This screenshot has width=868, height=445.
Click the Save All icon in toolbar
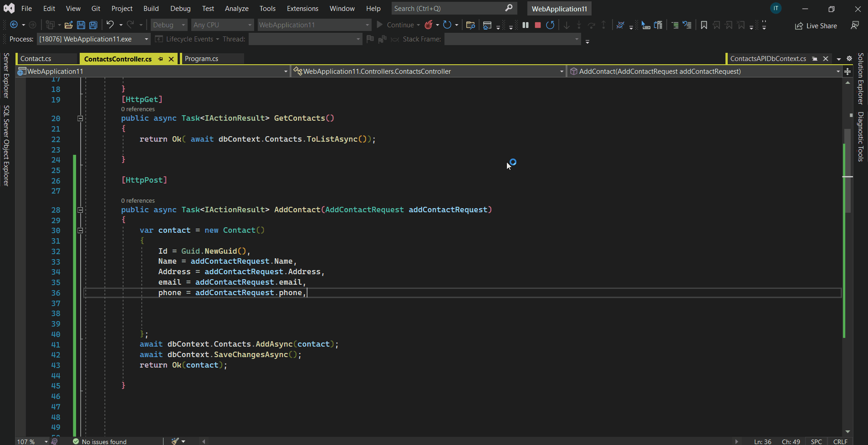(93, 25)
